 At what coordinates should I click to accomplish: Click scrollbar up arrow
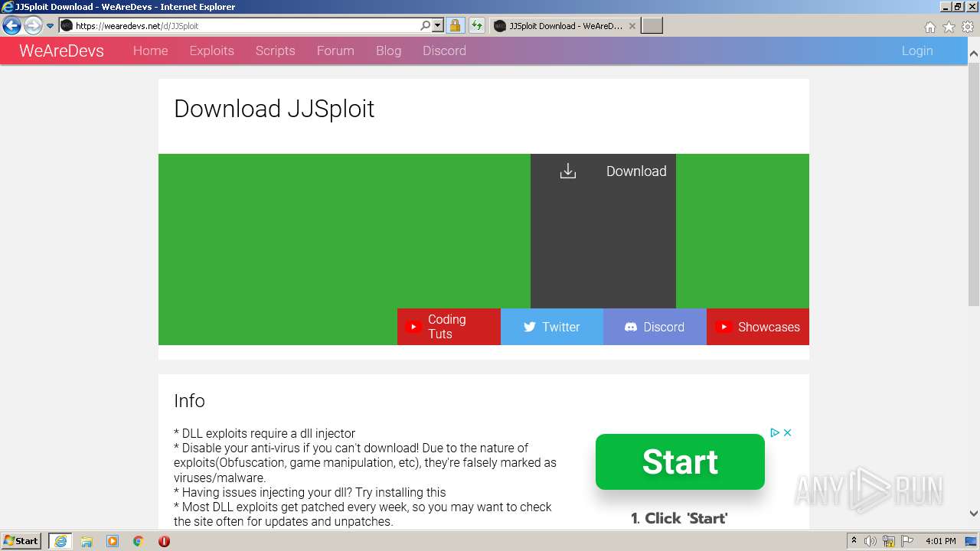click(974, 54)
